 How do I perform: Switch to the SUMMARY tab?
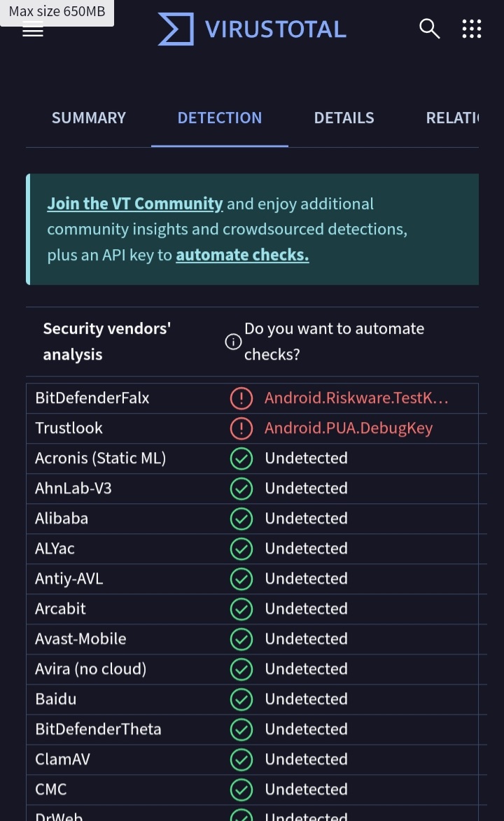tap(88, 118)
